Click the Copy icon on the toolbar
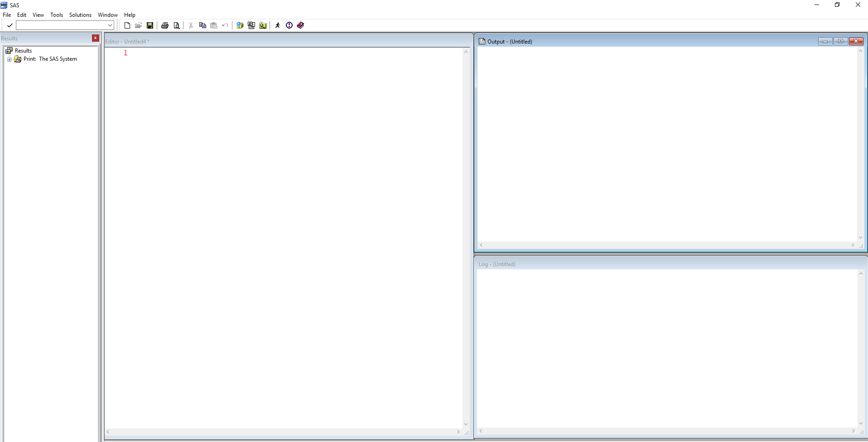Viewport: 868px width, 442px height. pos(202,25)
